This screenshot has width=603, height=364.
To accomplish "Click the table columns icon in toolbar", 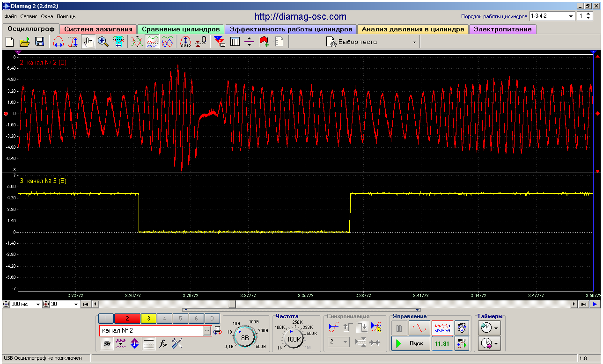I will coord(235,42).
